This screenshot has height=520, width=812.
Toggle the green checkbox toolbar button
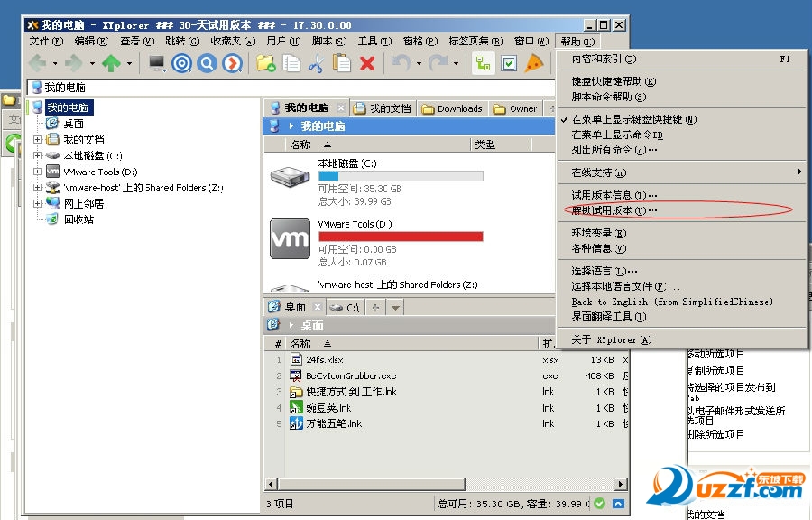coord(510,63)
